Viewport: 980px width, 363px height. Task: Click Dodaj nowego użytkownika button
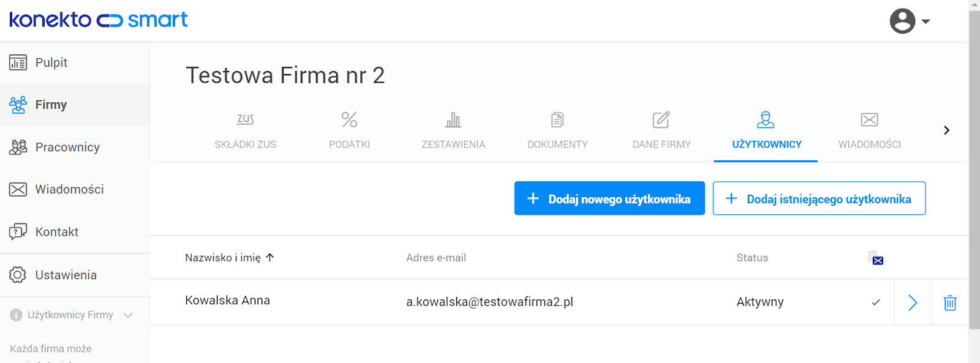coord(609,198)
